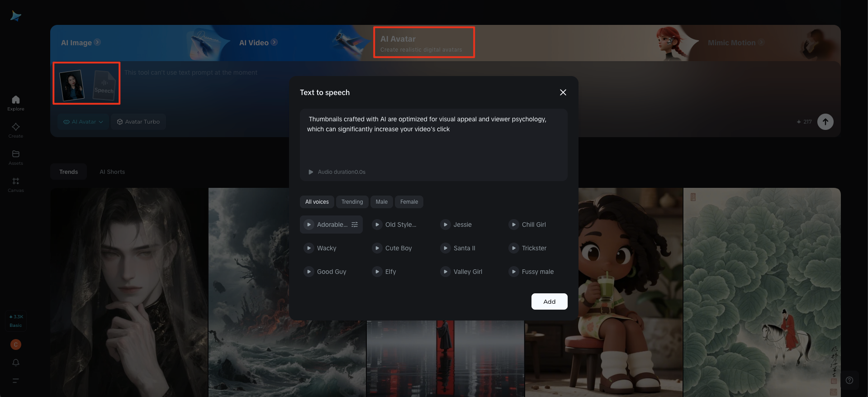
Task: Open the Assets folder
Action: click(16, 157)
